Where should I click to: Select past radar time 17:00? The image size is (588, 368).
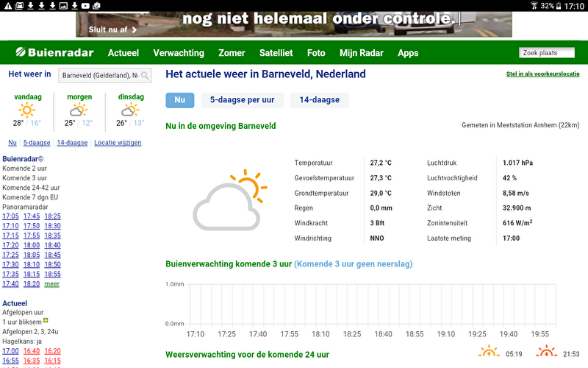[x=10, y=351]
